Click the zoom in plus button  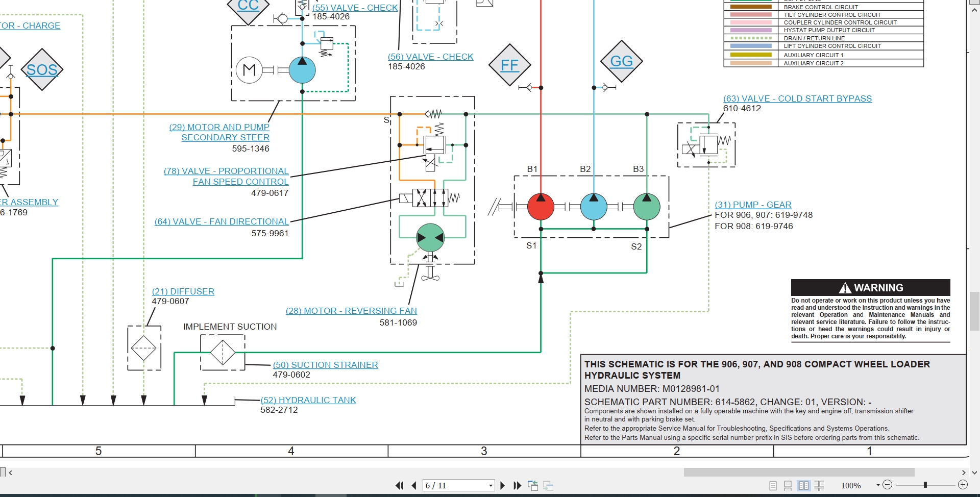tap(963, 485)
